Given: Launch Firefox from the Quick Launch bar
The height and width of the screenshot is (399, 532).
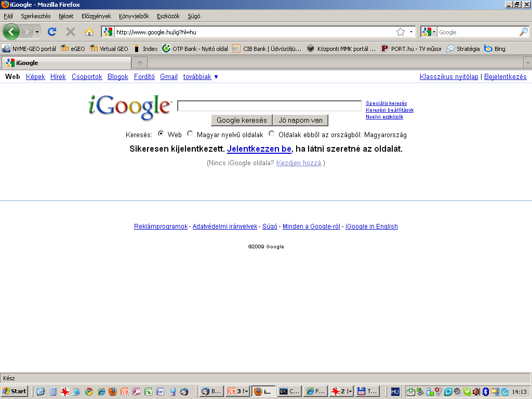Looking at the screenshot, I should 113,392.
